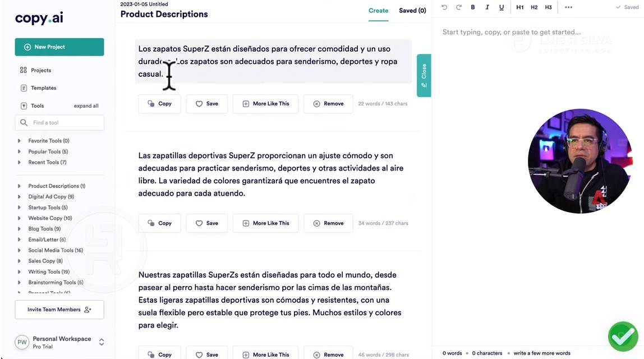This screenshot has width=644, height=359.
Task: Click the expand all link
Action: pos(86,105)
